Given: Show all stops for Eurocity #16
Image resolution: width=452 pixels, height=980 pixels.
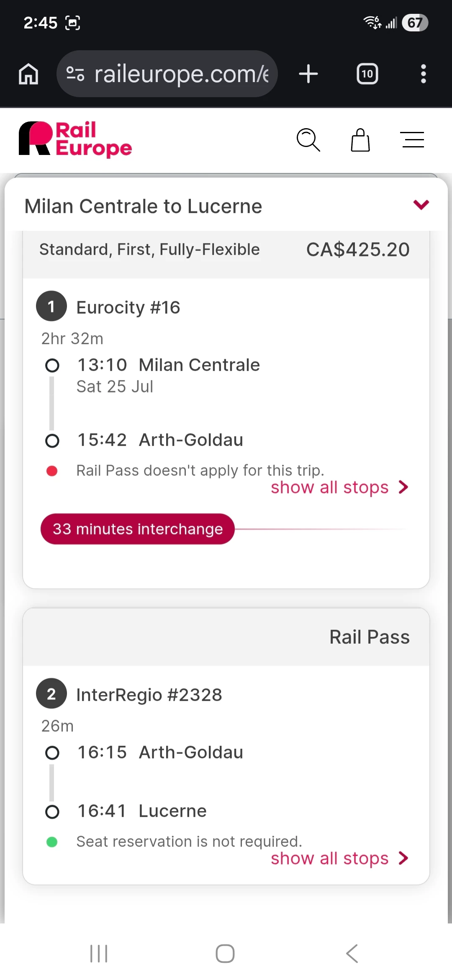Looking at the screenshot, I should pos(339,487).
